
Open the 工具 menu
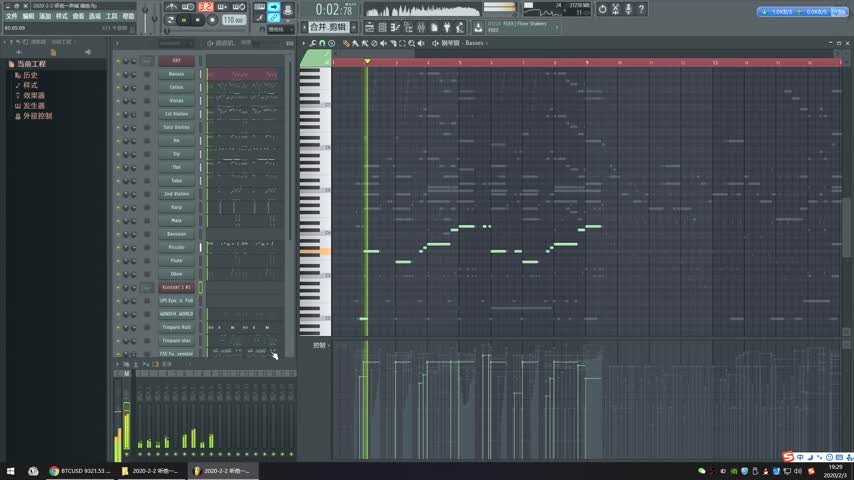(x=111, y=16)
